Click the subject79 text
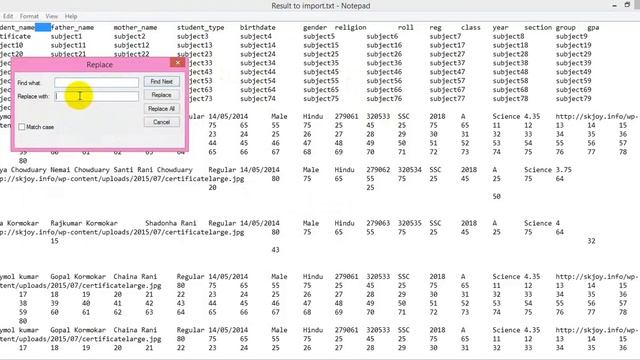640x360 pixels. tap(573, 99)
